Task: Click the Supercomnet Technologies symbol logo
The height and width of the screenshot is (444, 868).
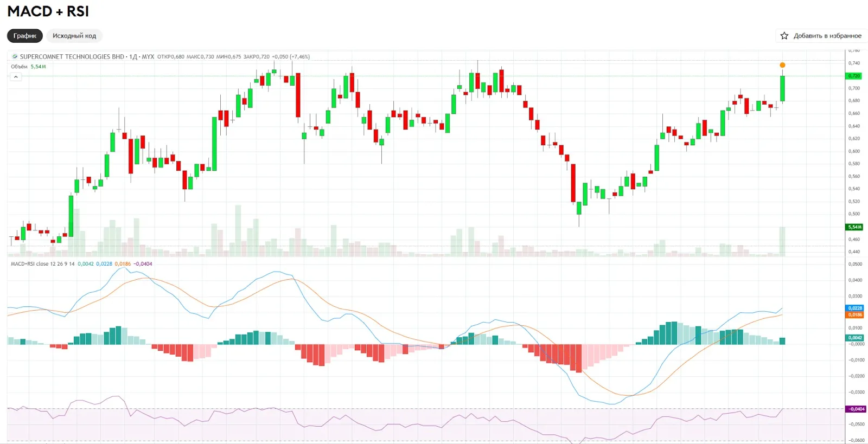Action: (15, 56)
